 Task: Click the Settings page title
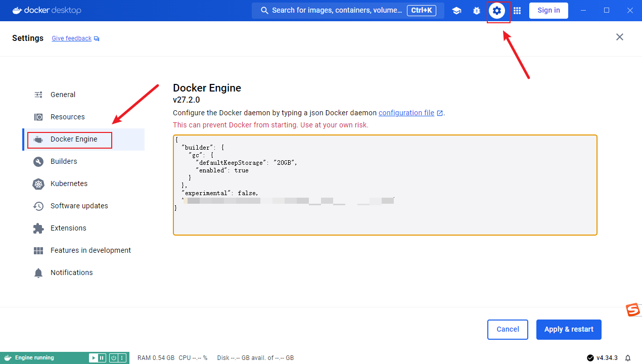[x=28, y=38]
